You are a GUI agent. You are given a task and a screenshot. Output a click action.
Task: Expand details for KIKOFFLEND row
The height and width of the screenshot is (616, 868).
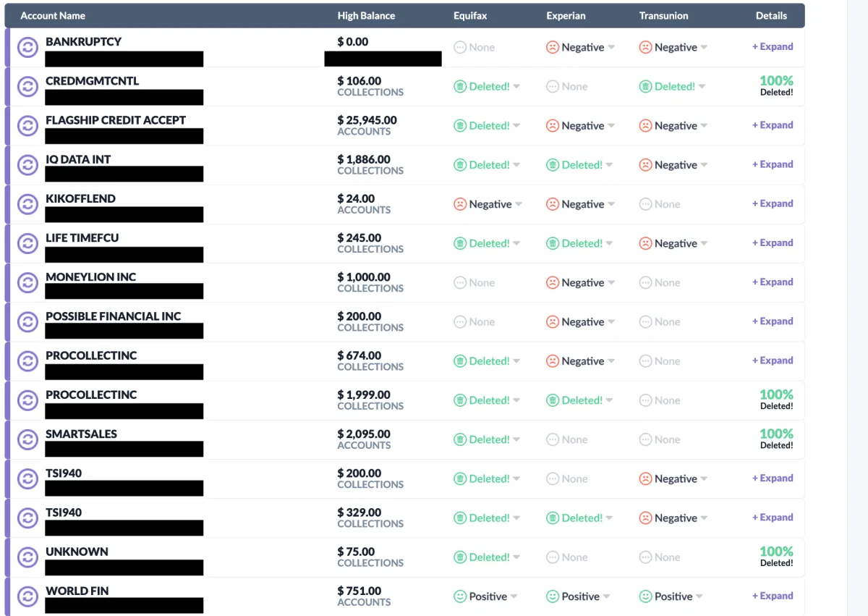click(x=773, y=203)
